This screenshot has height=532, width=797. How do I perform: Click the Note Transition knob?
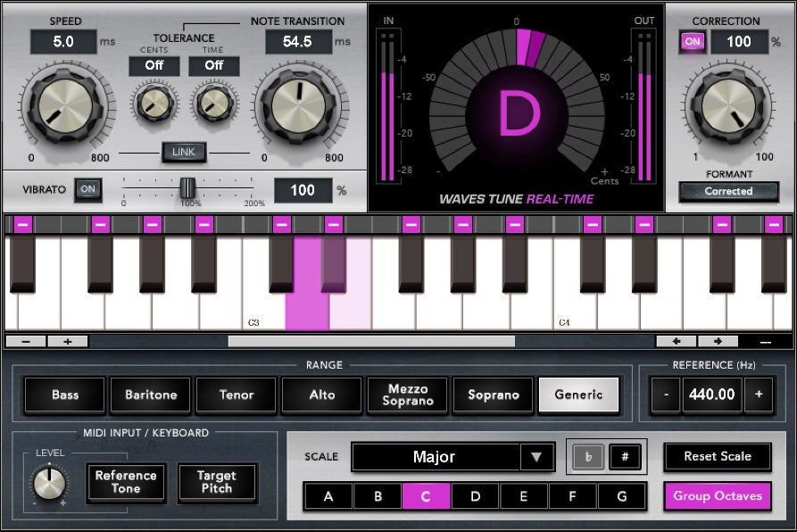point(298,106)
